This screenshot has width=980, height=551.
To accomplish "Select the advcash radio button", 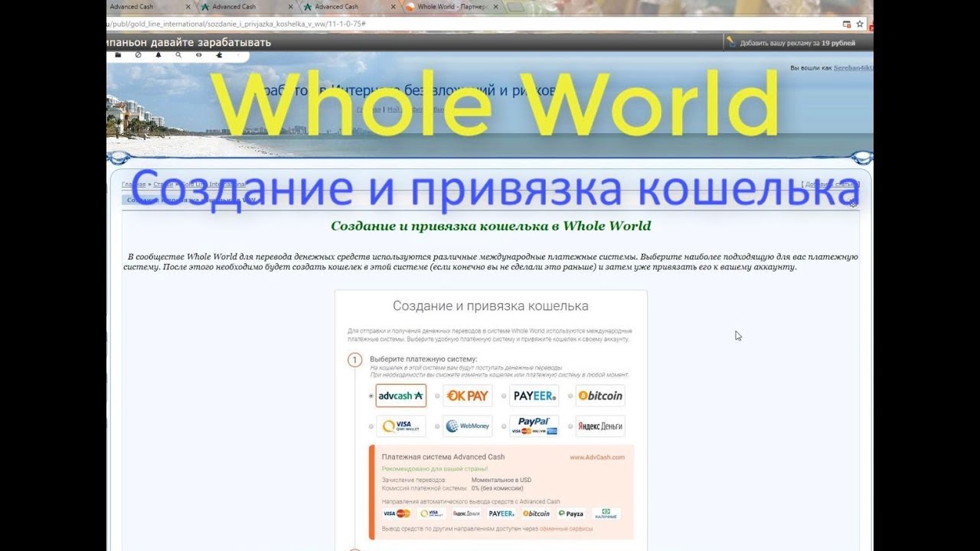I will [x=371, y=396].
